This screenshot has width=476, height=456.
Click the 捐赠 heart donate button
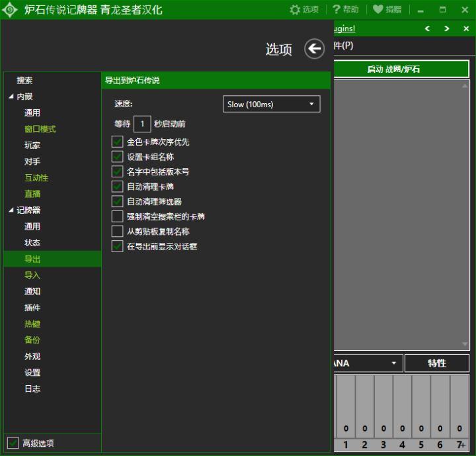tap(387, 10)
